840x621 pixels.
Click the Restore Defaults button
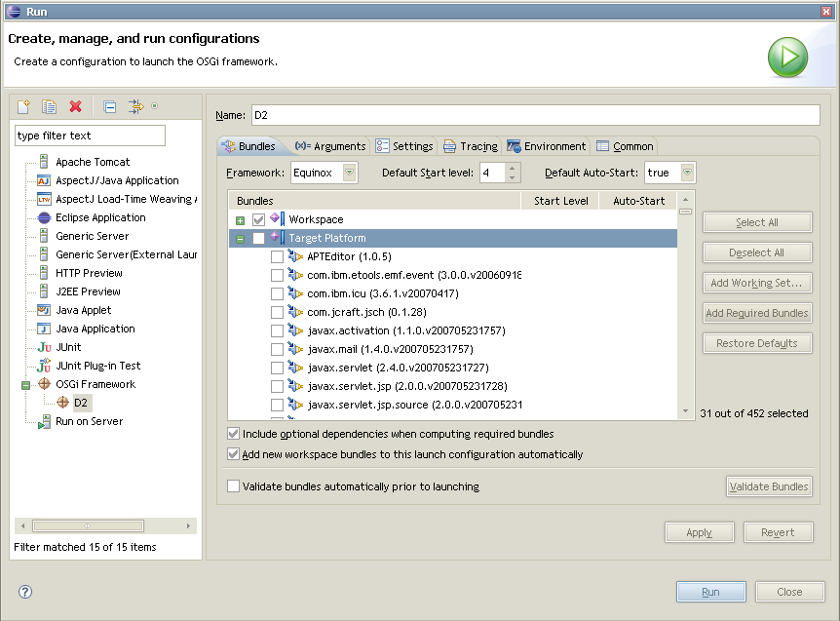tap(757, 343)
